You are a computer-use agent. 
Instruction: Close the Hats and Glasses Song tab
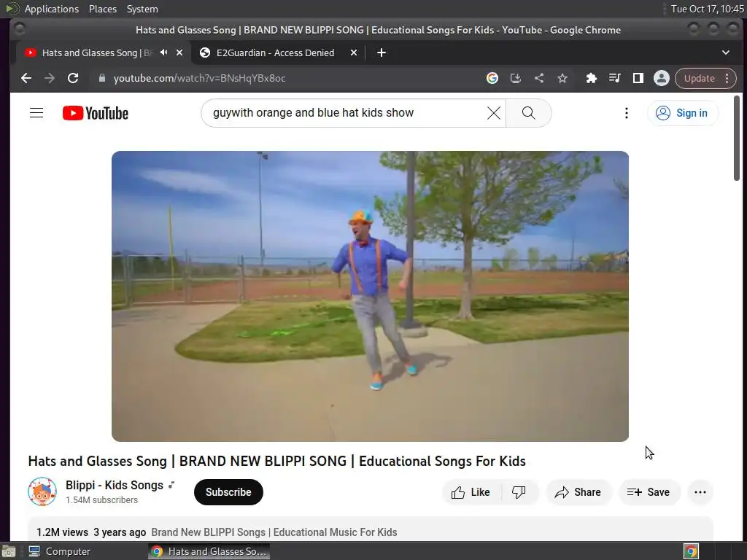click(179, 52)
